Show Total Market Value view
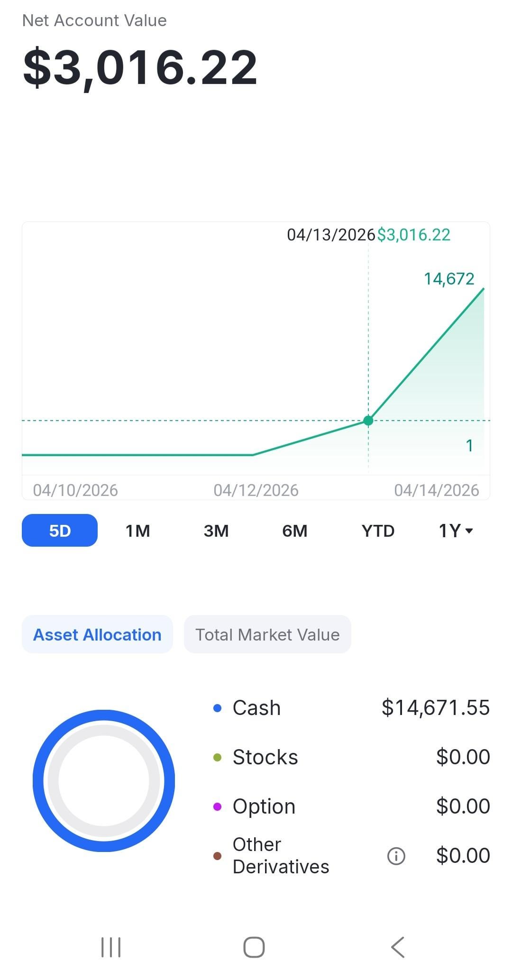This screenshot has height=980, width=512. 267,634
